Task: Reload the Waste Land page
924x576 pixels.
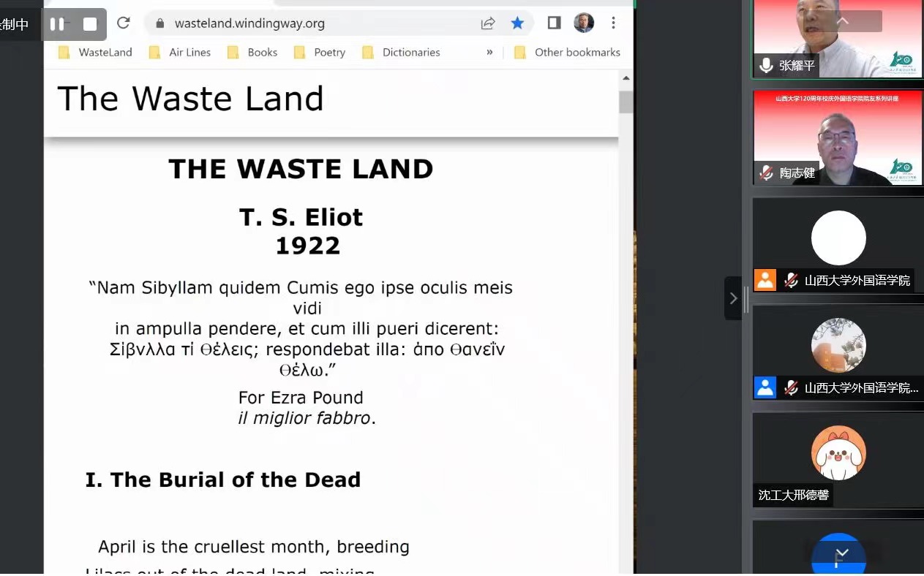Action: [123, 23]
